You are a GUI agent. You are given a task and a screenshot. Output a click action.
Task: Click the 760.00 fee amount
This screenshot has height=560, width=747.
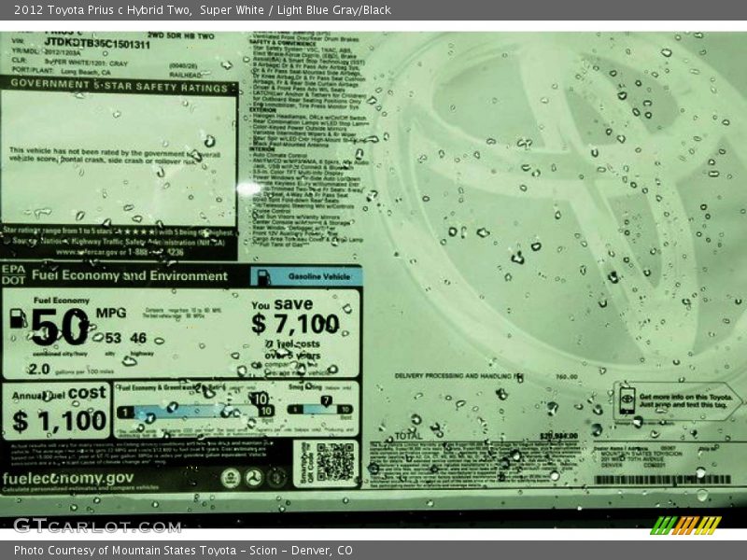click(567, 377)
